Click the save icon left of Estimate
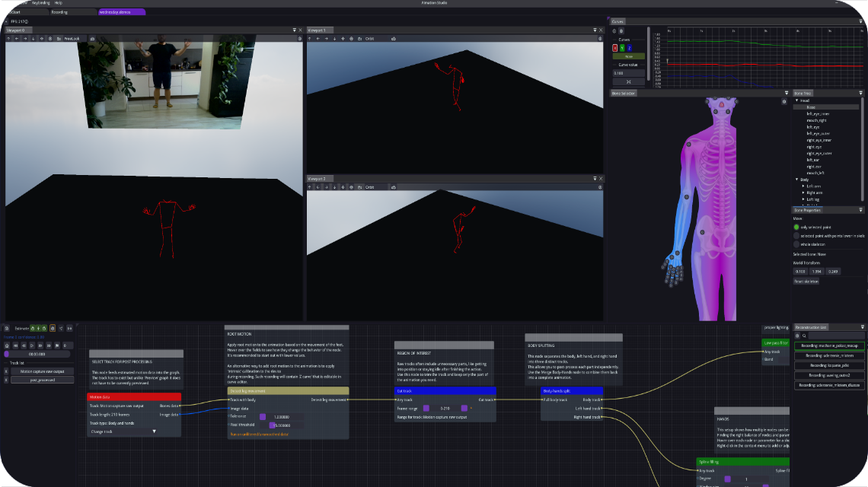This screenshot has width=868, height=487. (7, 328)
